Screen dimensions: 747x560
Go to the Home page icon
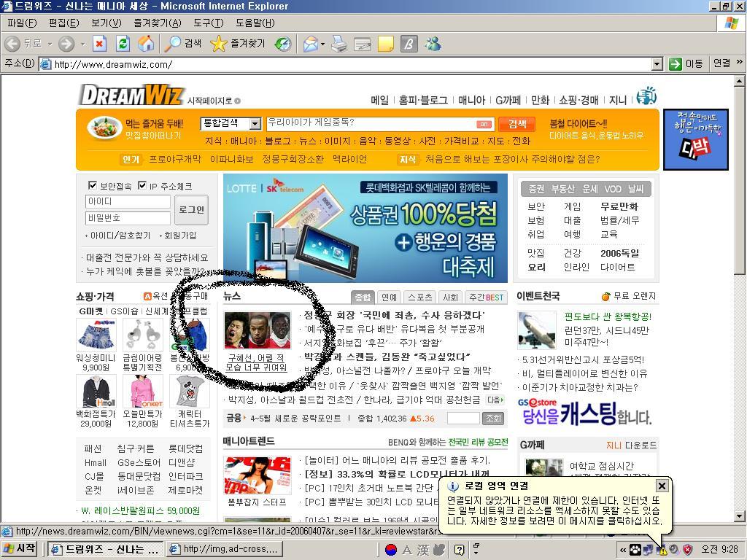pos(146,44)
